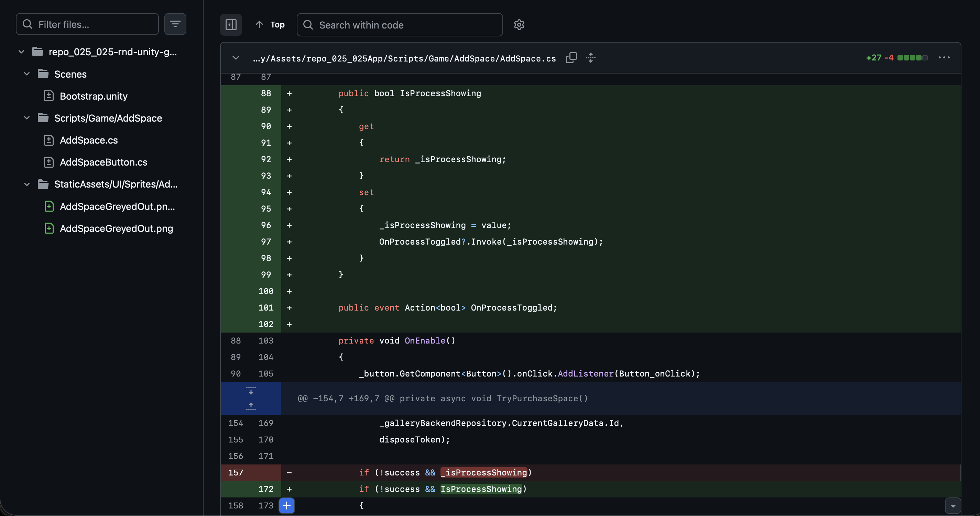This screenshot has width=980, height=516.
Task: Open the file filter options button
Action: point(175,24)
